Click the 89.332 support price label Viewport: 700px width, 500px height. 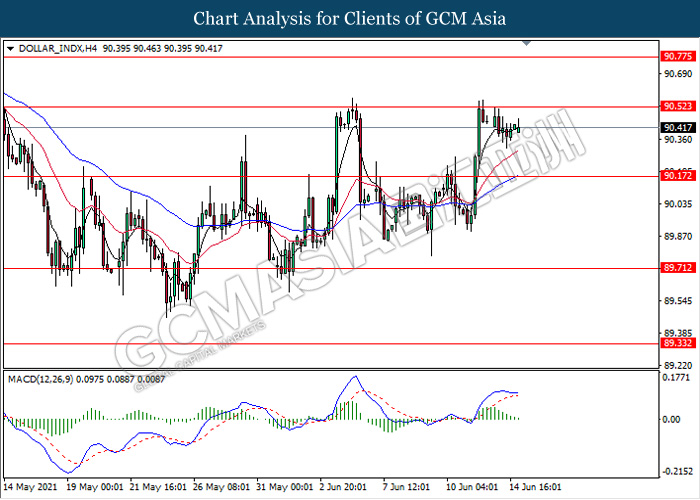[x=677, y=343]
